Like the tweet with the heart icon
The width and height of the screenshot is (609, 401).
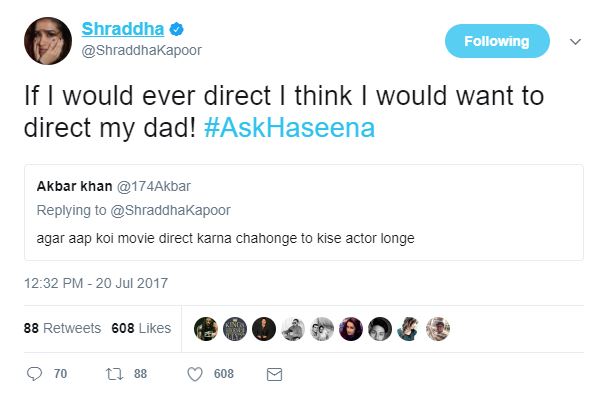tap(196, 374)
